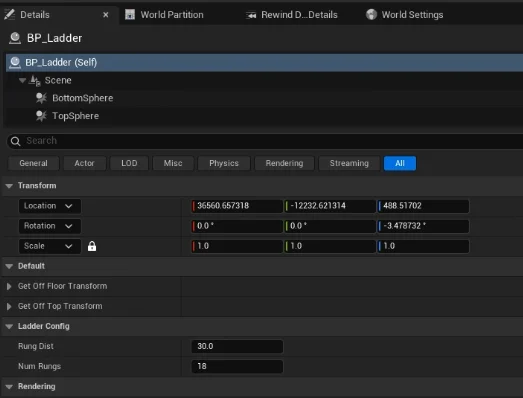
Task: Edit Rotation X value field
Action: tap(237, 226)
